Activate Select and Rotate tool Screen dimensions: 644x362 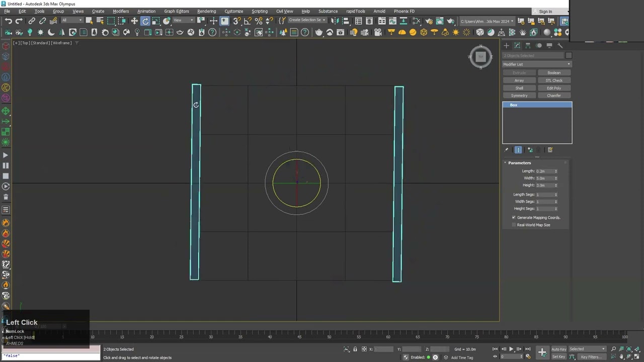click(x=145, y=21)
